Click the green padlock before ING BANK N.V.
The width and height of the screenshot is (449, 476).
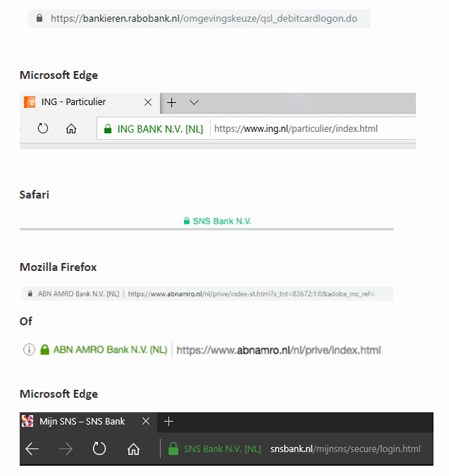(x=108, y=129)
